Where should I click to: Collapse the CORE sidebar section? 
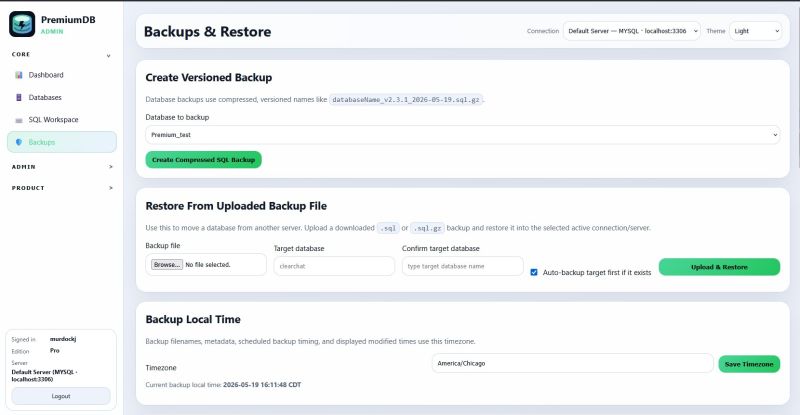tap(108, 55)
